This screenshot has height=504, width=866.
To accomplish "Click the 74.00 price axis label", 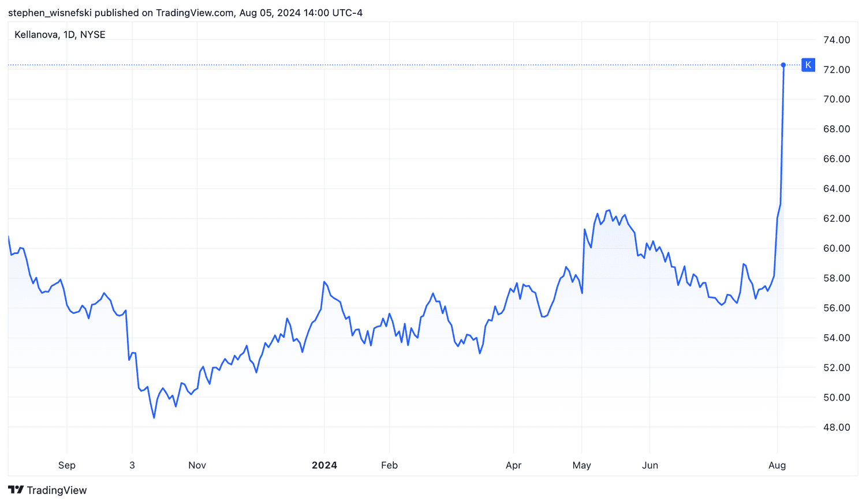I will coord(837,40).
